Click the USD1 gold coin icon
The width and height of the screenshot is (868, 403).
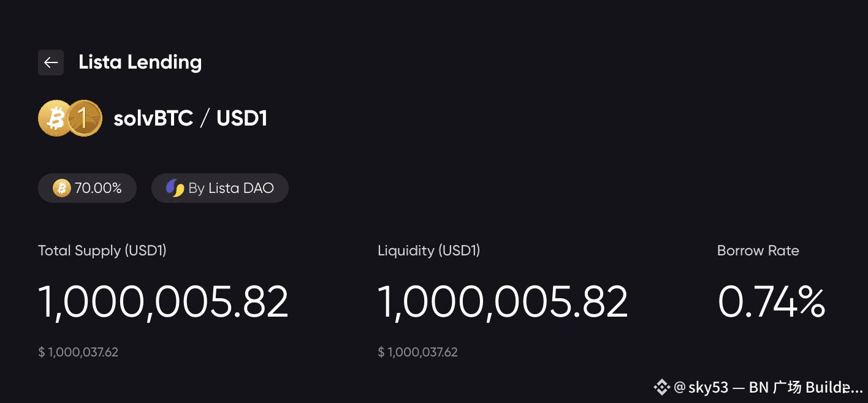84,118
